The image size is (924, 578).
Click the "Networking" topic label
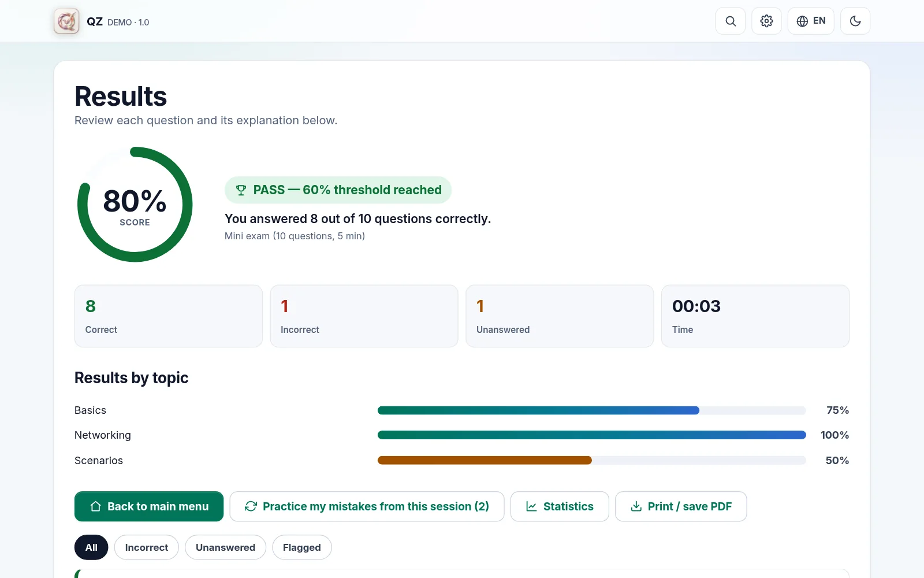(103, 435)
